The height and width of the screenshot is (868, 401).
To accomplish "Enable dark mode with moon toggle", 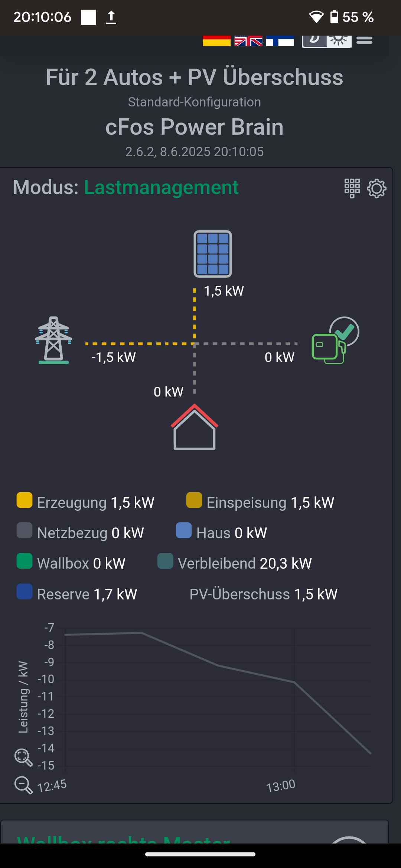I will (314, 41).
